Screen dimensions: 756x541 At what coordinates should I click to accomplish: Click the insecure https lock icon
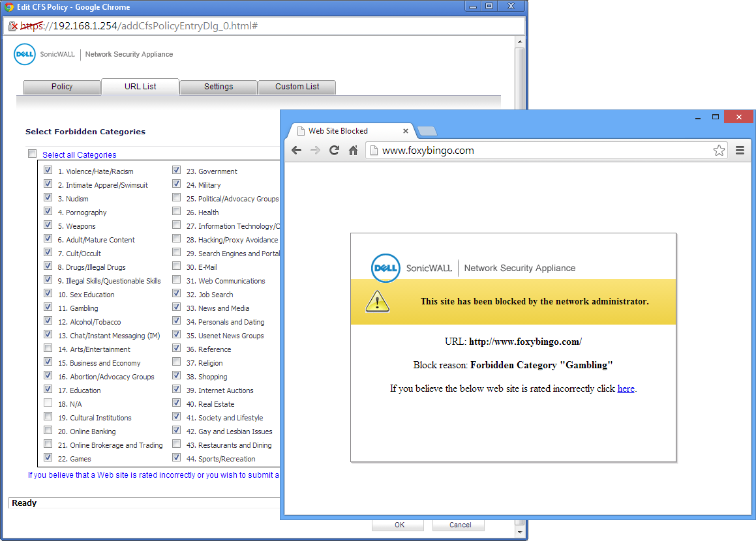(x=13, y=25)
